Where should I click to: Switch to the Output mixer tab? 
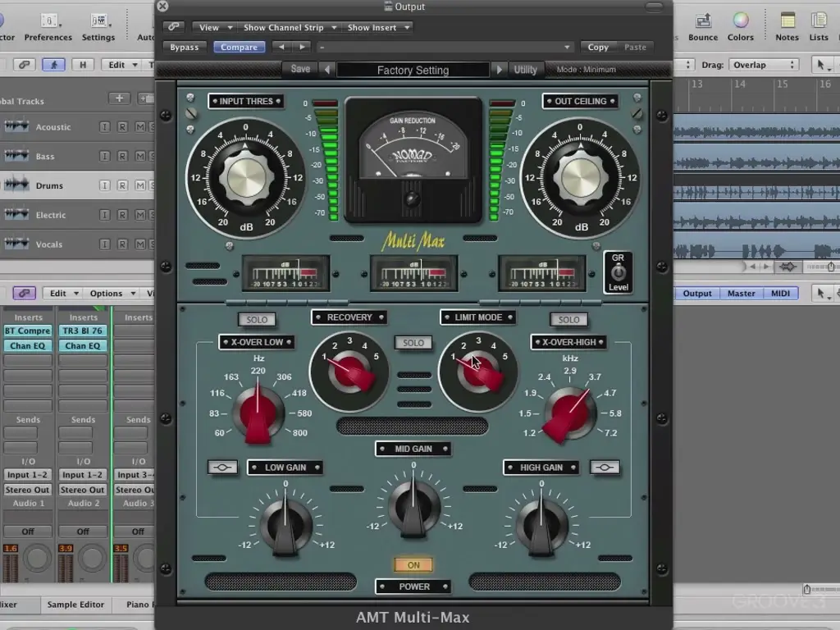coord(697,293)
